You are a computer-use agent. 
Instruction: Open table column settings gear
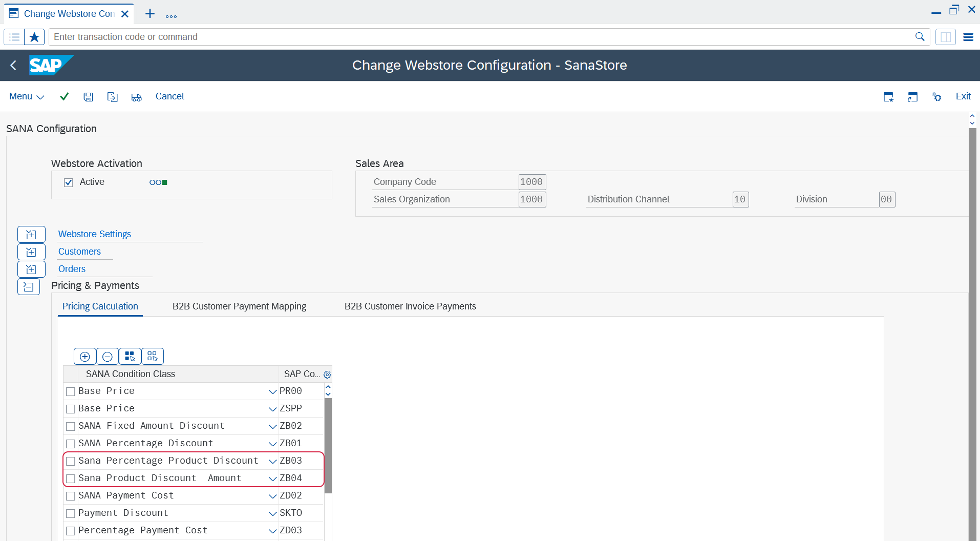point(327,374)
